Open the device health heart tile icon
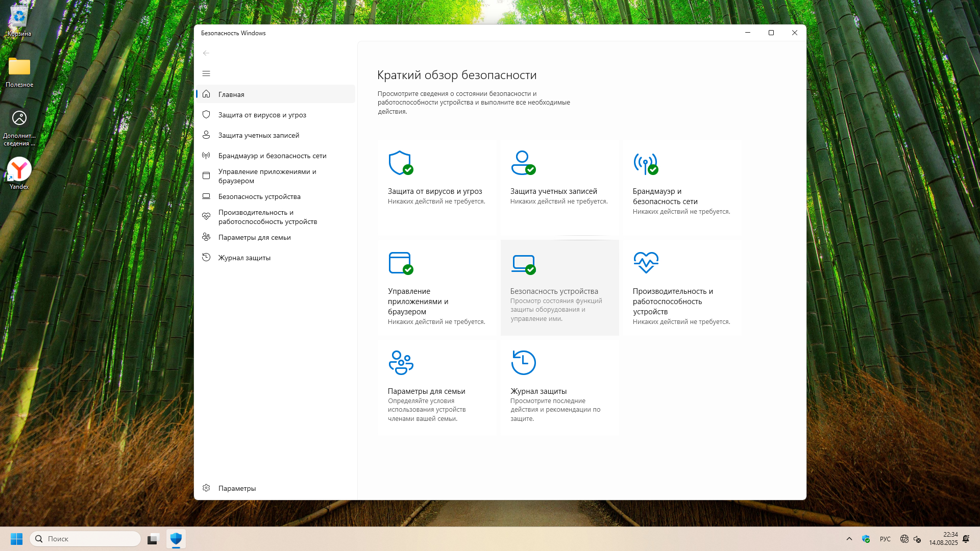This screenshot has height=551, width=980. pos(646,262)
